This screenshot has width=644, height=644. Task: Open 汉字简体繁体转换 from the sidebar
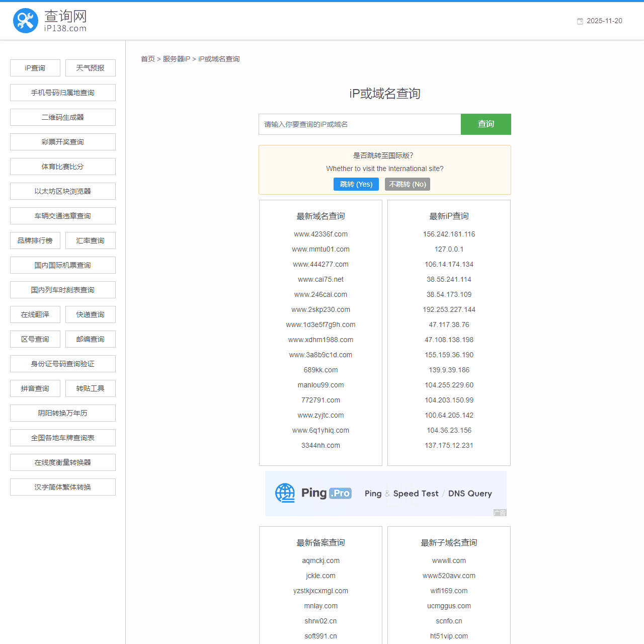pyautogui.click(x=62, y=487)
